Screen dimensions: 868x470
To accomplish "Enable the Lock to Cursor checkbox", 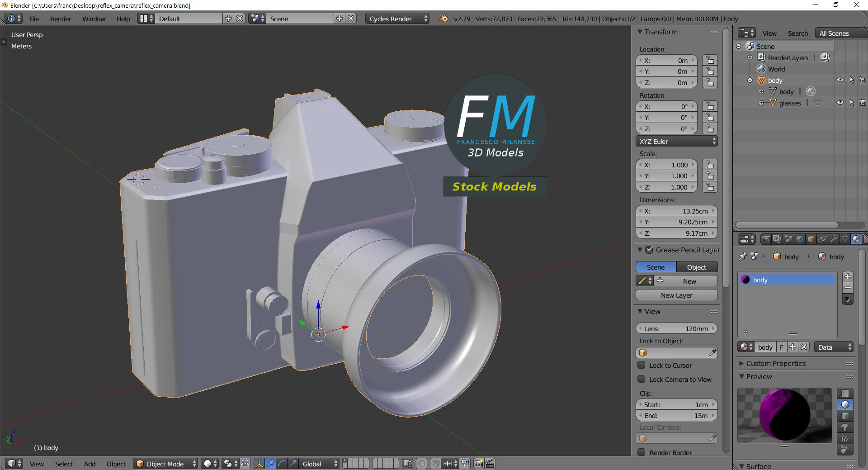I will point(641,365).
